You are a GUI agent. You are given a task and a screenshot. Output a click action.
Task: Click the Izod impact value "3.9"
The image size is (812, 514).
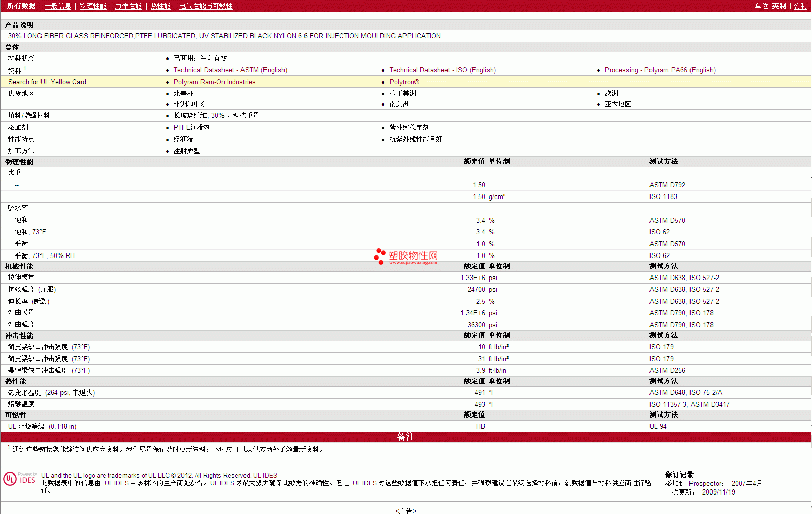point(481,371)
